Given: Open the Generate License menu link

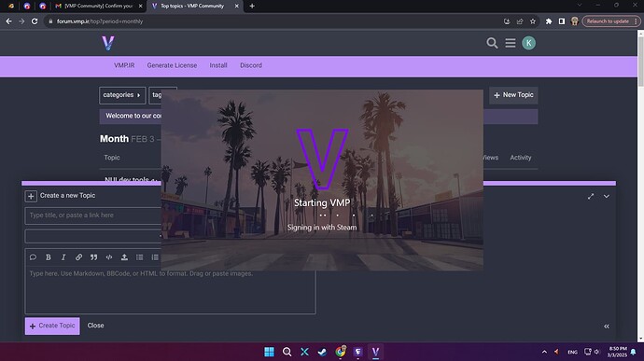Looking at the screenshot, I should pos(172,65).
